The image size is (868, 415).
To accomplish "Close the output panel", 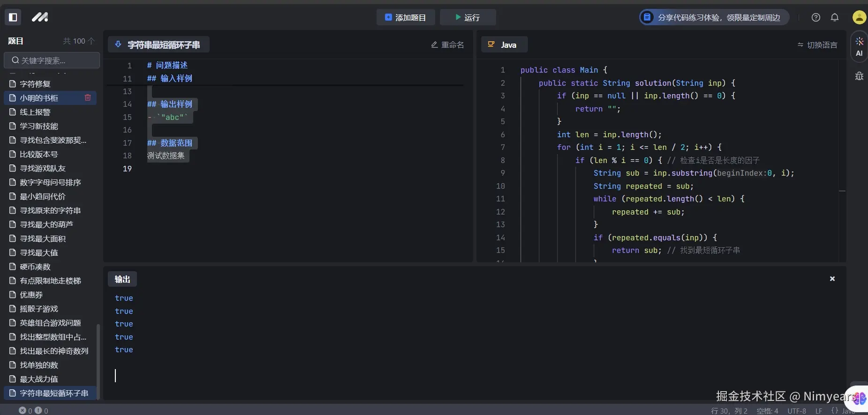I will (x=832, y=279).
